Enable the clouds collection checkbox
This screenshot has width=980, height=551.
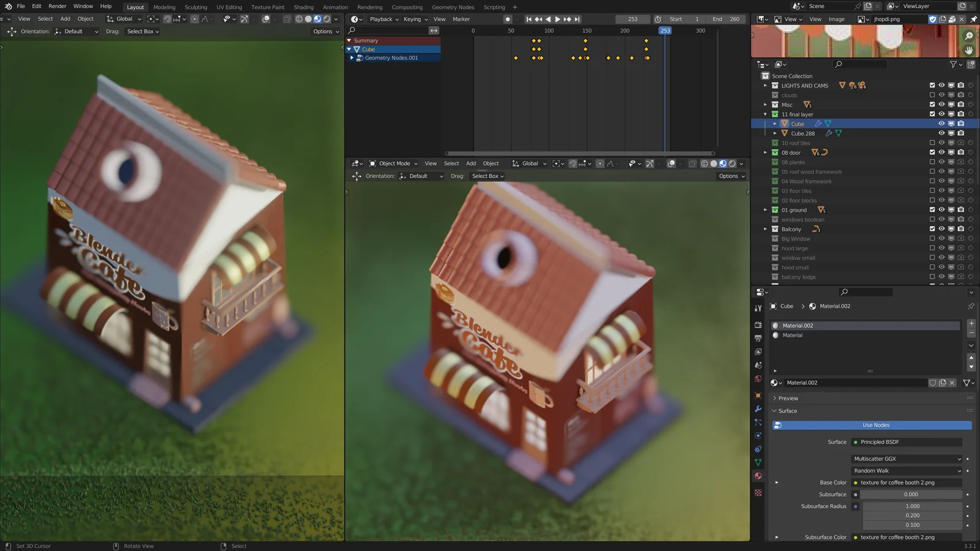coord(932,95)
